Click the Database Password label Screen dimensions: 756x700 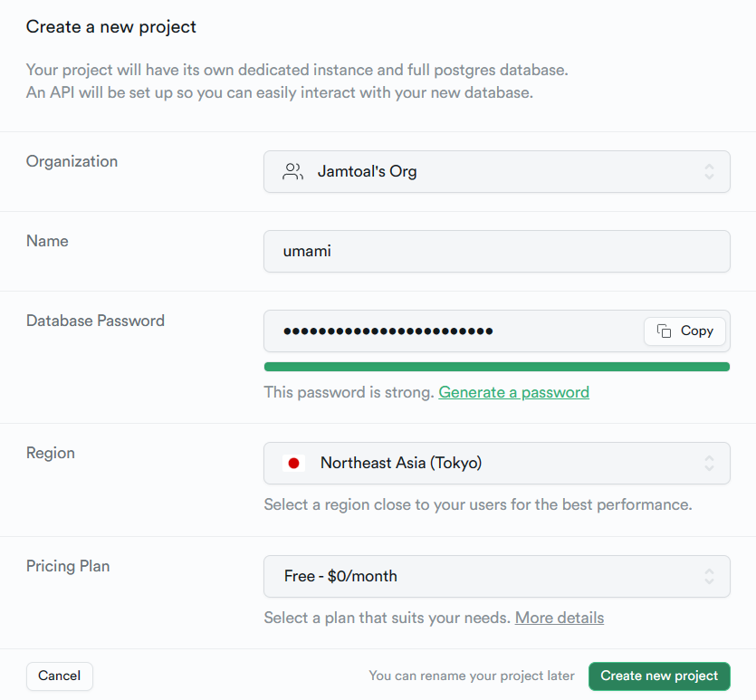pyautogui.click(x=95, y=321)
